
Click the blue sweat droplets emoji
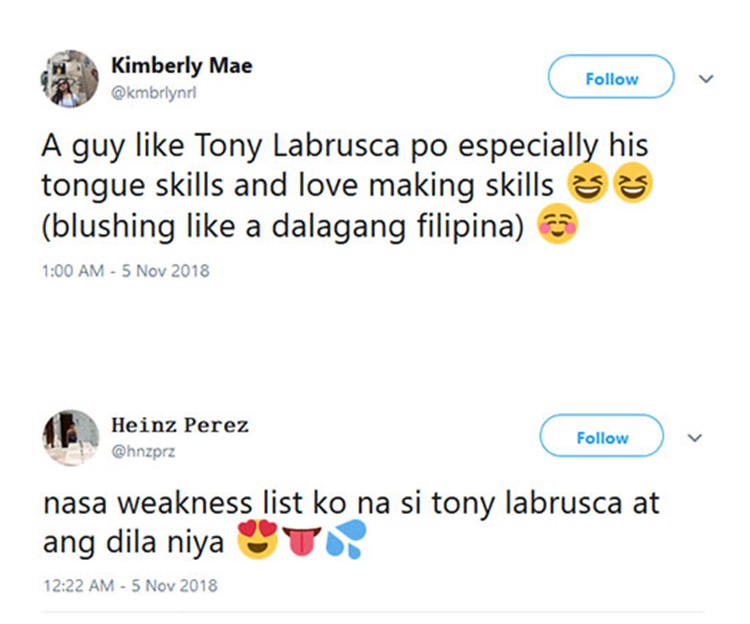(x=345, y=543)
